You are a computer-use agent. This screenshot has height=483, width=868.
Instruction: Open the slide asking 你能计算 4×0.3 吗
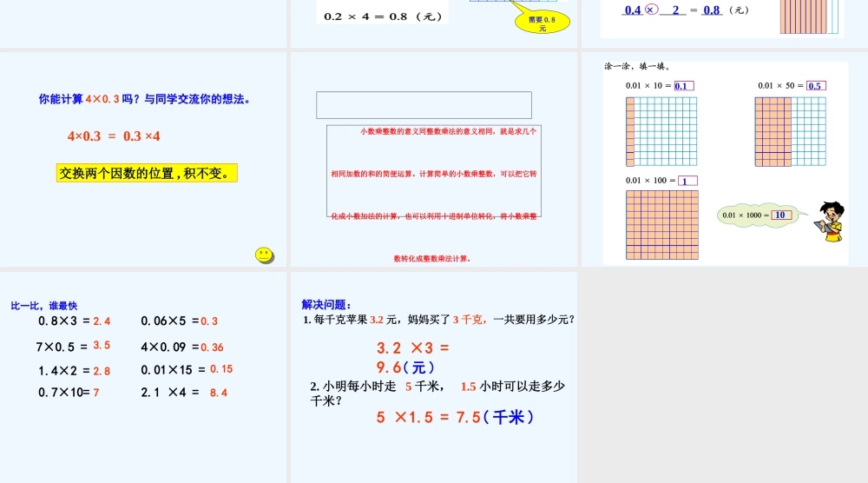click(x=143, y=160)
